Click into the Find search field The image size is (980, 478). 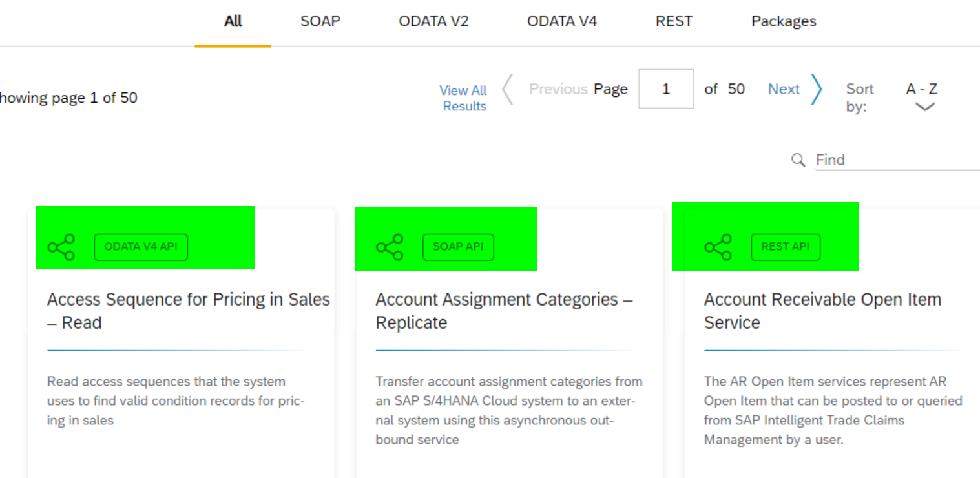coord(898,160)
